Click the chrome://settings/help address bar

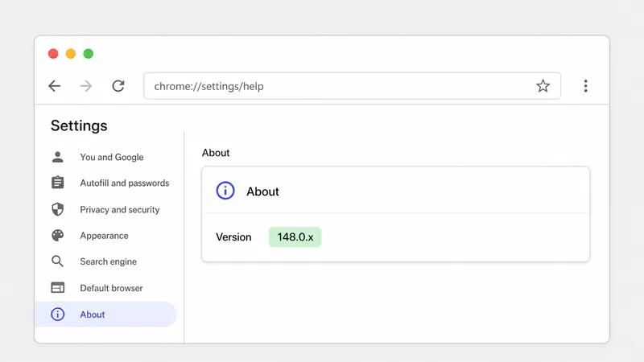(x=352, y=86)
